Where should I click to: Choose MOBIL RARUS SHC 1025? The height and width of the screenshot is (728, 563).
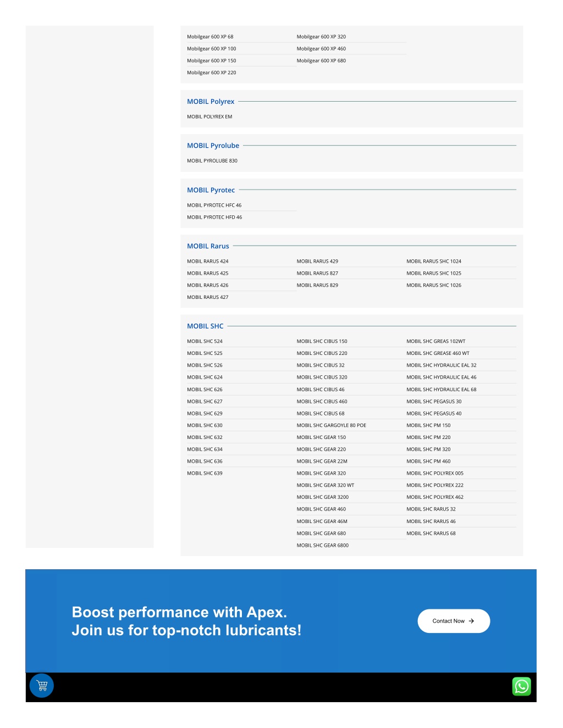click(434, 274)
